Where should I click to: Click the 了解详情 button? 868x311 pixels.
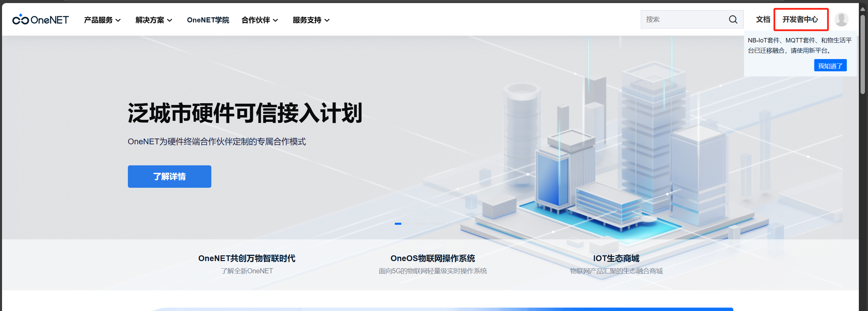169,176
